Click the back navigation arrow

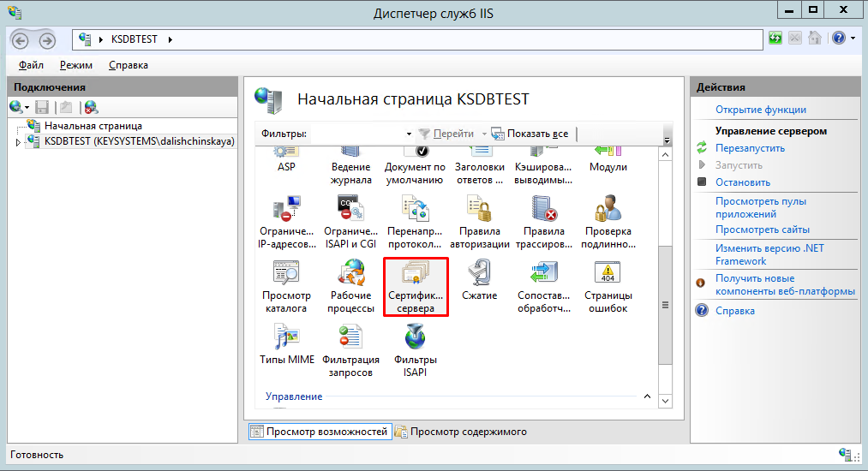point(21,40)
